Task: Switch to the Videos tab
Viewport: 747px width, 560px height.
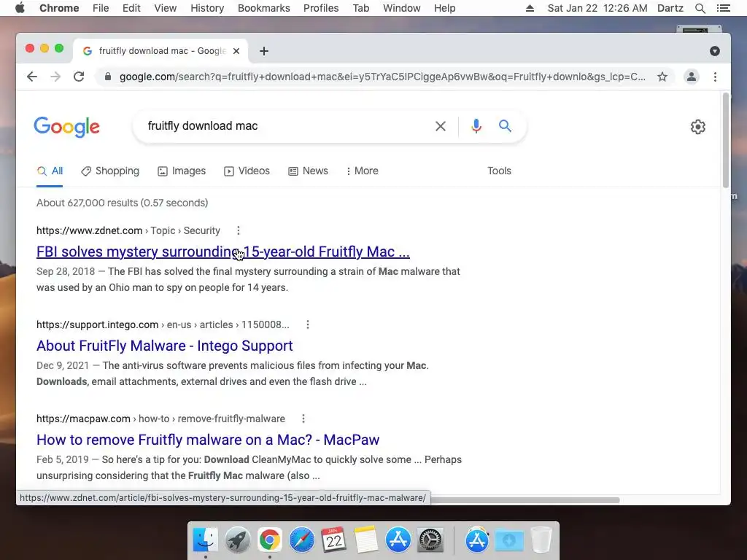Action: 247,171
